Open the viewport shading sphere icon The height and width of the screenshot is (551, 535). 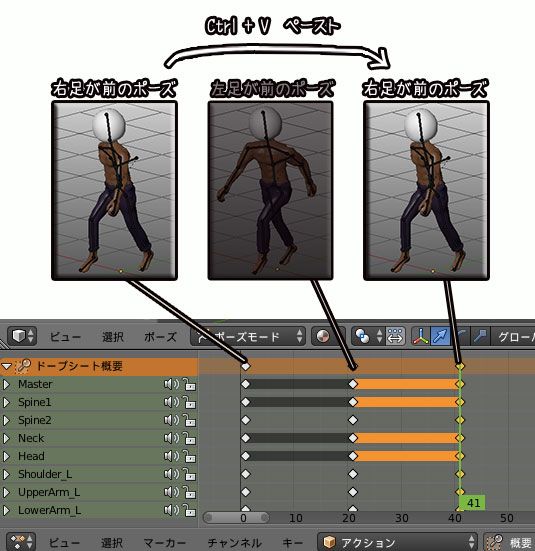[x=323, y=336]
